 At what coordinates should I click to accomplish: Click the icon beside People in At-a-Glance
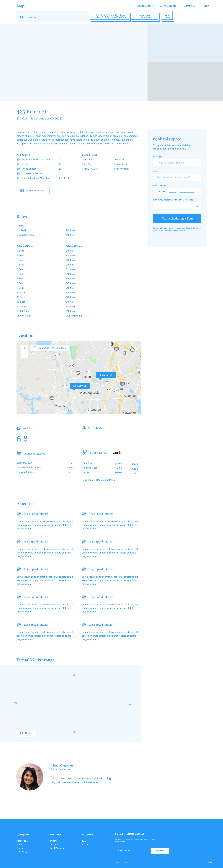(18, 164)
